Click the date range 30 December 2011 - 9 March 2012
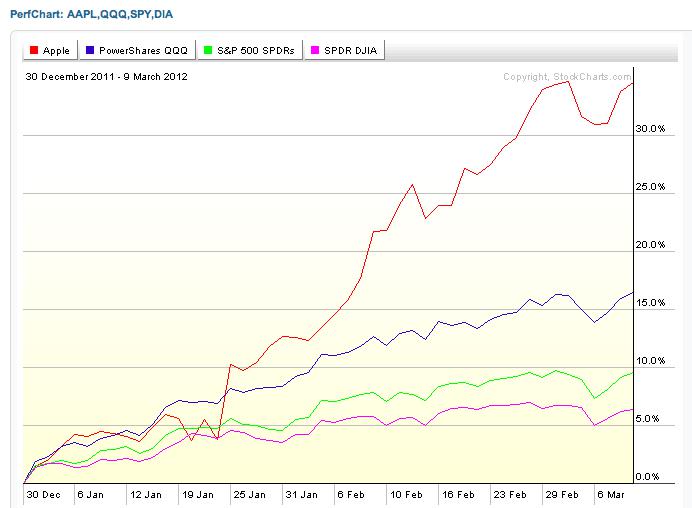Screen dimensions: 692x508 coord(106,77)
